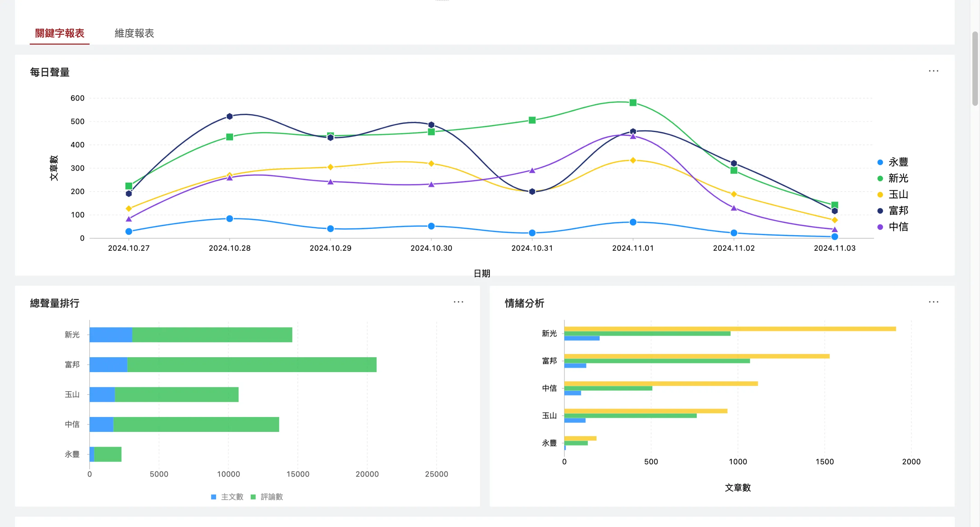The width and height of the screenshot is (980, 527).
Task: Click 中信 yellow bar in 情緒分析
Action: pyautogui.click(x=661, y=383)
